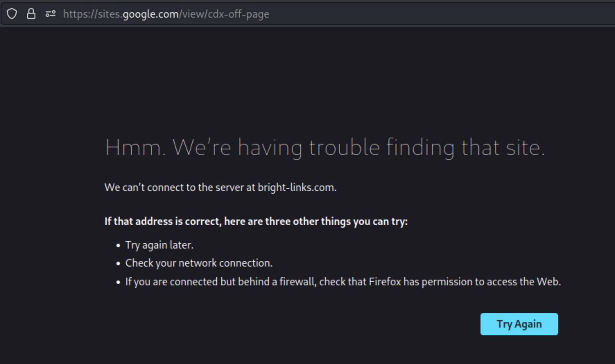615x364 pixels.
Task: Click the bold "If that address is correct" line
Action: pos(256,222)
